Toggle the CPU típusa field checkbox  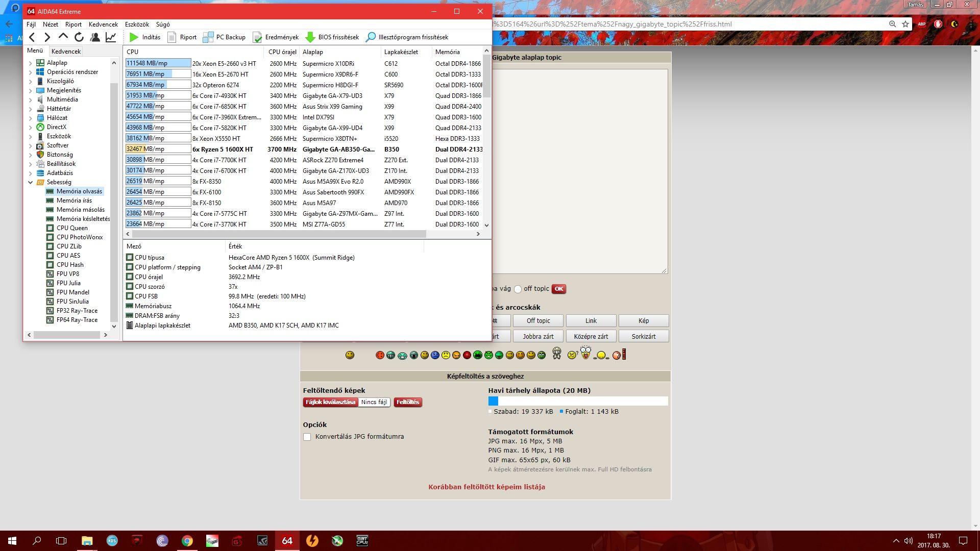click(x=130, y=258)
